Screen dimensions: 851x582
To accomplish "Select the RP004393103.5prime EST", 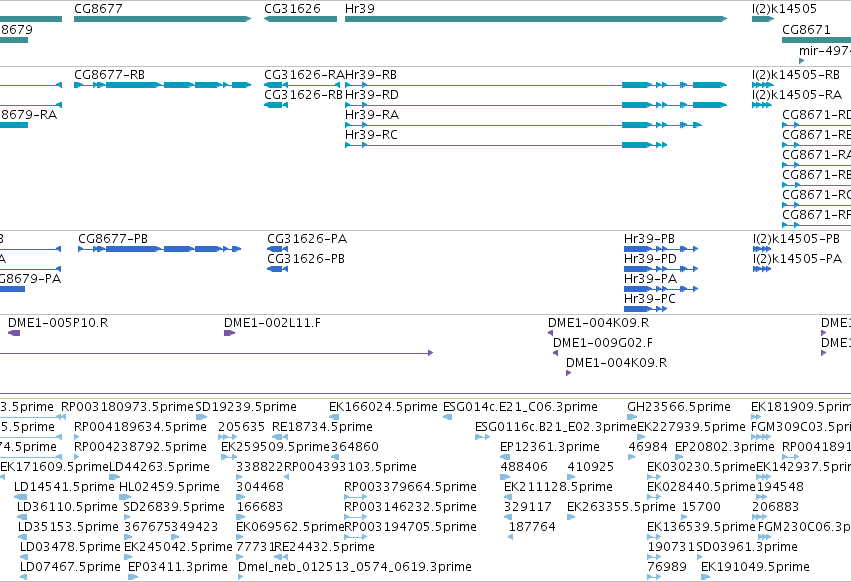I will pyautogui.click(x=351, y=467).
